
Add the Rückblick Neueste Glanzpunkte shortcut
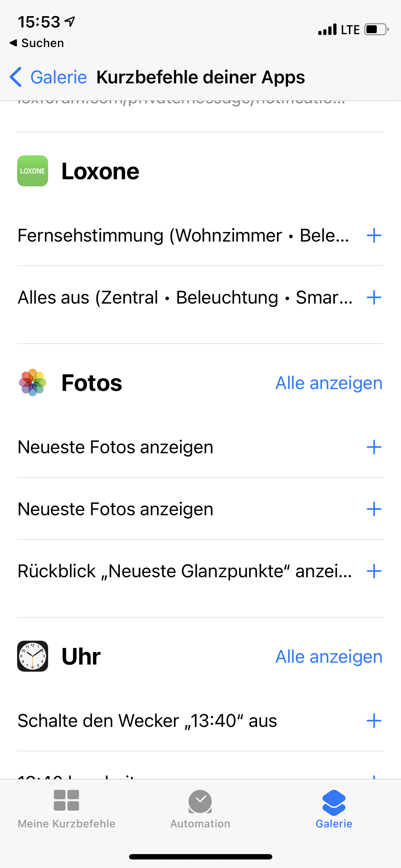[374, 571]
